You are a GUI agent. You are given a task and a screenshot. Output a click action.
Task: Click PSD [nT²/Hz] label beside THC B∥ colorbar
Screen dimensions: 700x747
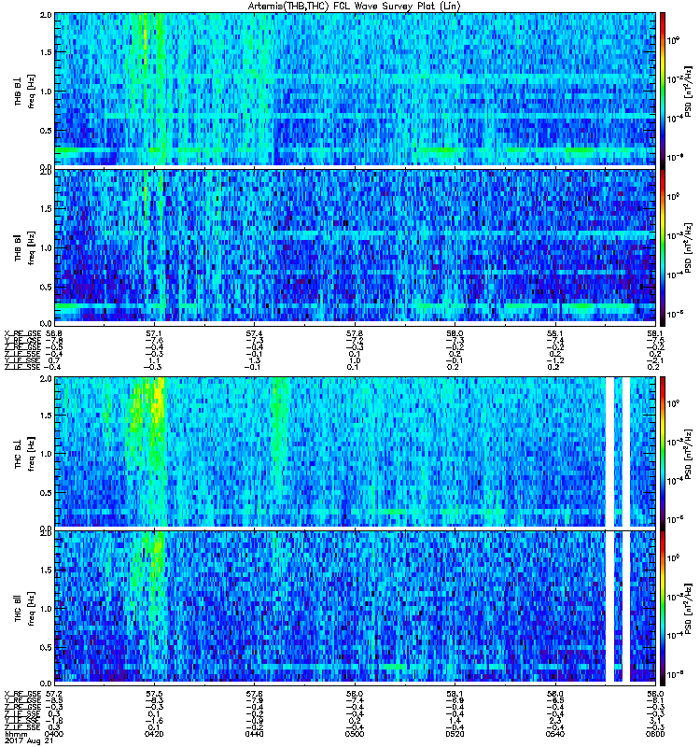click(688, 608)
